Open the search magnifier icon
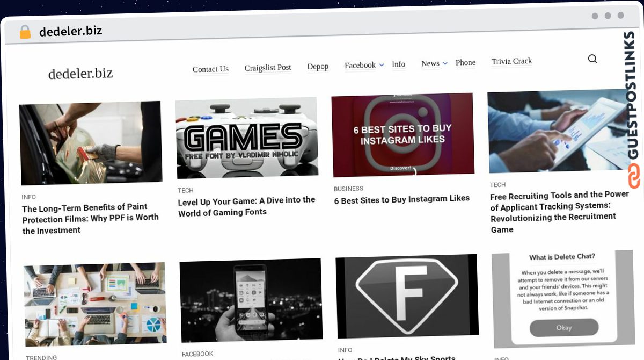 click(x=592, y=59)
